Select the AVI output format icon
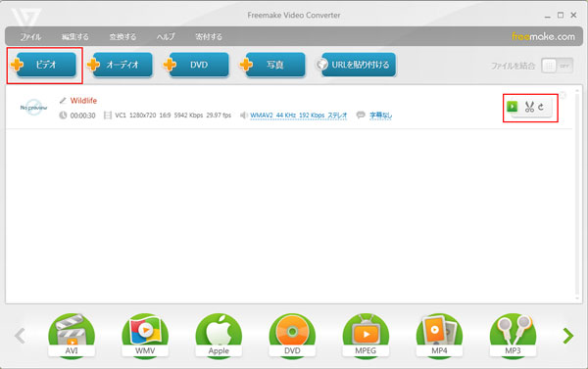Screen dimensions: 588x369 tap(72, 336)
